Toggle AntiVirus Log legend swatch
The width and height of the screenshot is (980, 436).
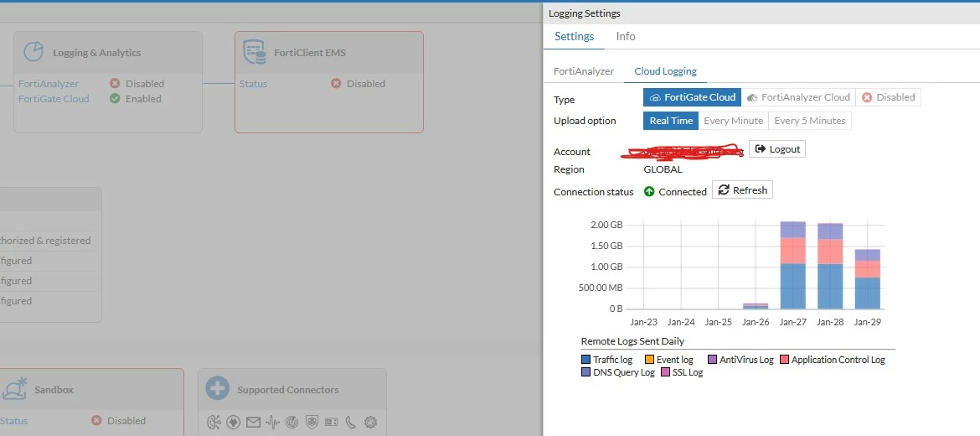[713, 360]
